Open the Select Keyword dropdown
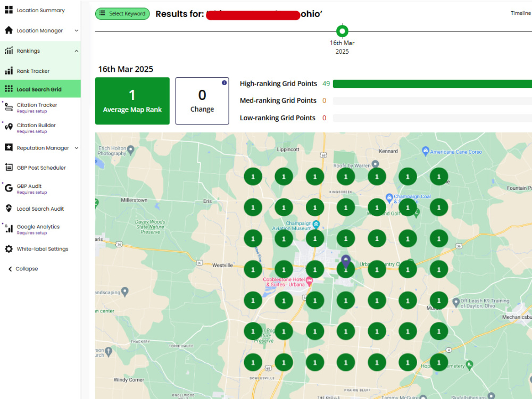This screenshot has width=532, height=399. (x=122, y=14)
